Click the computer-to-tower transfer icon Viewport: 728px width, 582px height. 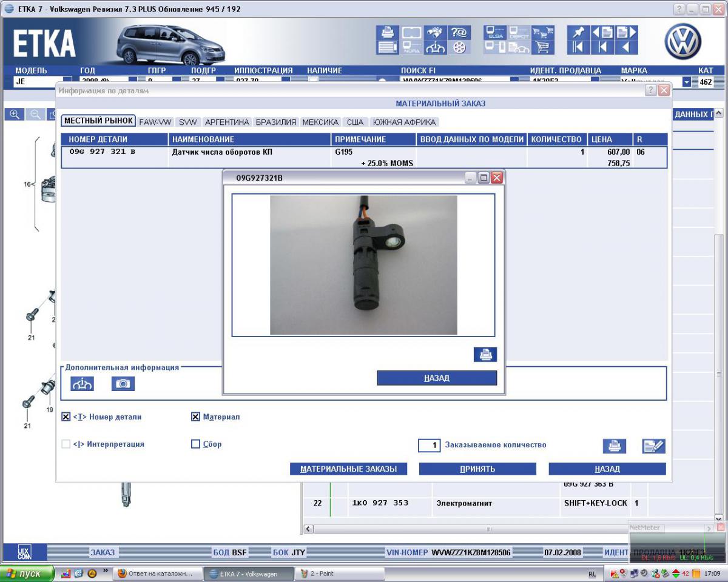[495, 47]
